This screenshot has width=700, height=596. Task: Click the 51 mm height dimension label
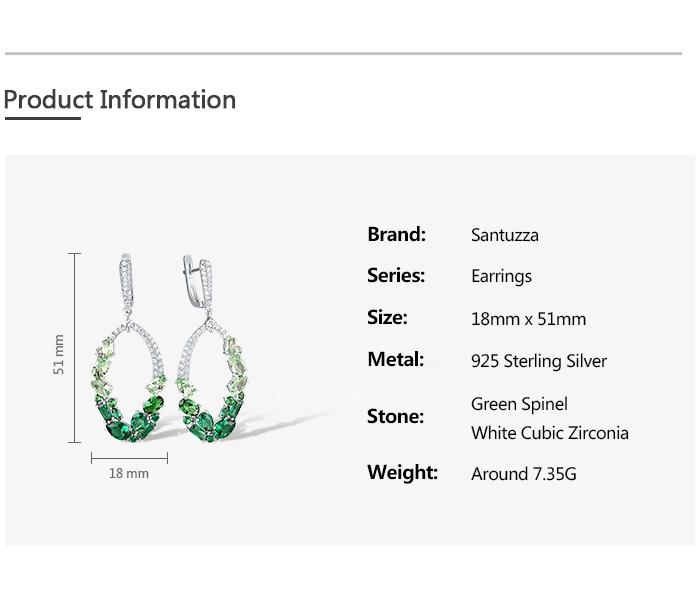click(x=59, y=354)
